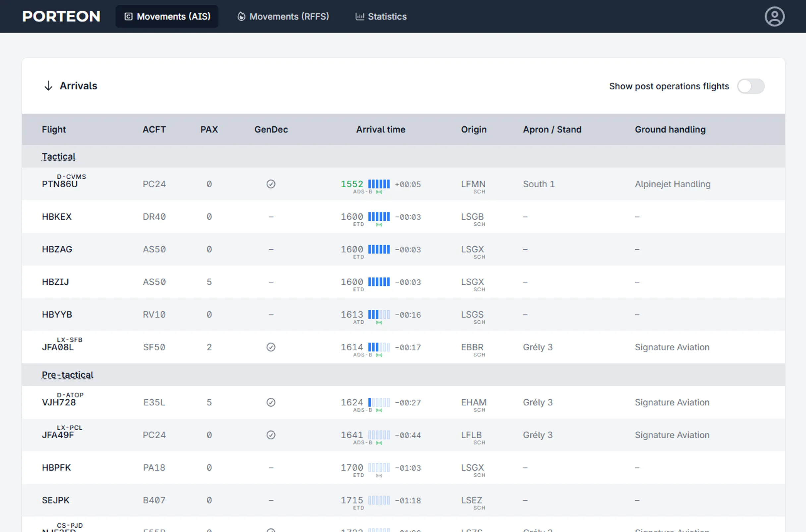
Task: Click the GenDec checkmark for VJH728
Action: [271, 402]
